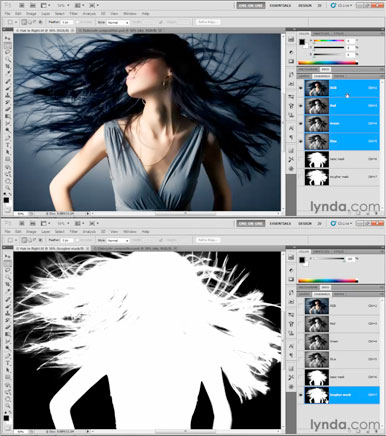Click ONE ON ONE workspace in mask window
The width and height of the screenshot is (386, 436).
(x=251, y=224)
